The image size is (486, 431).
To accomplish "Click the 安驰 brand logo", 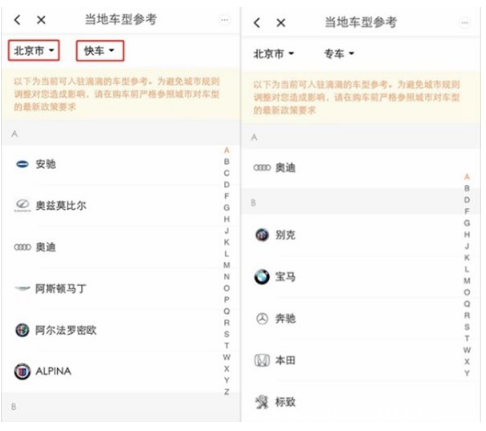I will click(x=22, y=164).
